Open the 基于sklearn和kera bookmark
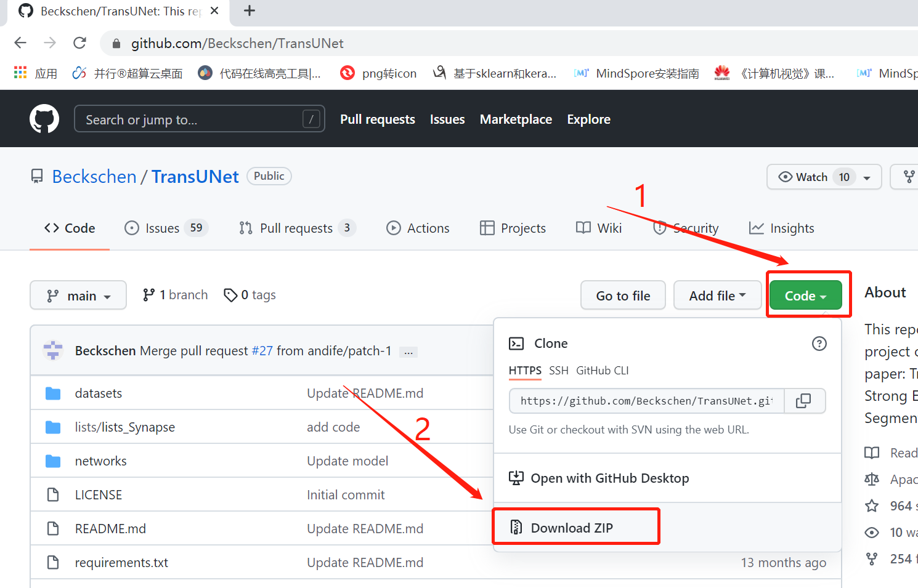The image size is (918, 588). click(x=495, y=73)
